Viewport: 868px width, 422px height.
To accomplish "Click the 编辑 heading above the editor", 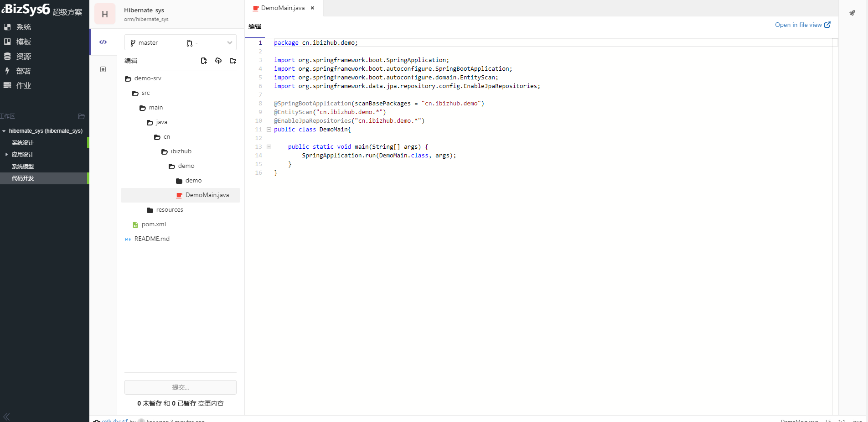I will (x=255, y=26).
